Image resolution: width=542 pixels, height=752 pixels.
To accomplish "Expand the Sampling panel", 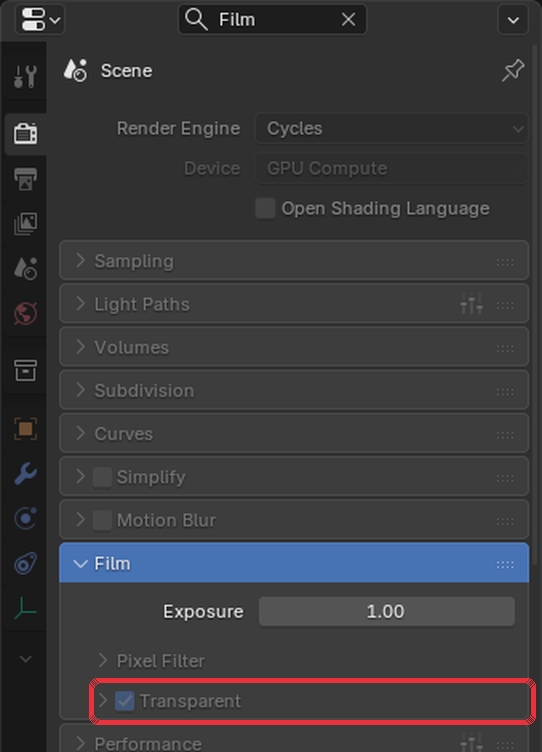I will coord(294,261).
